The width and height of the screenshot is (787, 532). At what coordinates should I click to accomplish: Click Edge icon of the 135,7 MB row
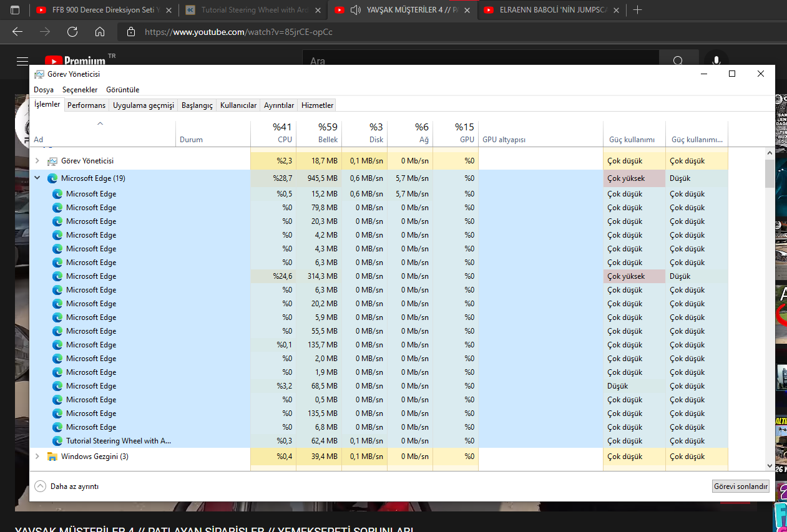click(x=57, y=345)
